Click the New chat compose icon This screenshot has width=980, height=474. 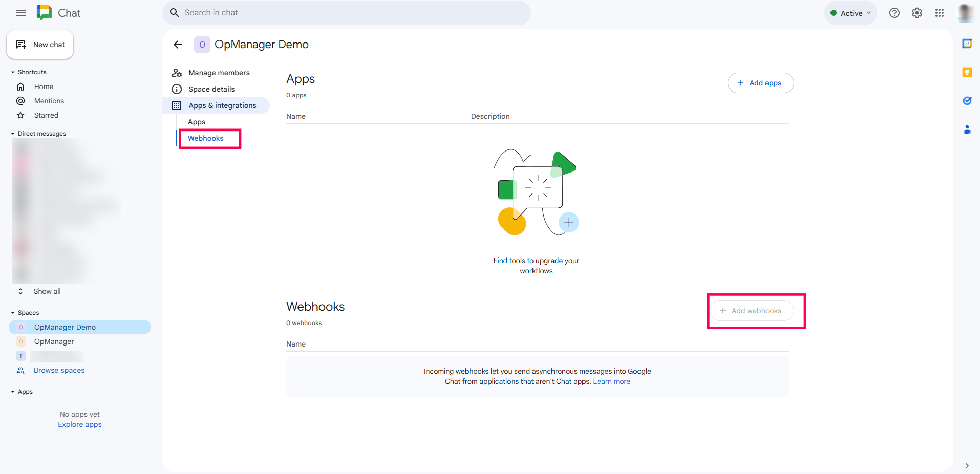pyautogui.click(x=21, y=45)
